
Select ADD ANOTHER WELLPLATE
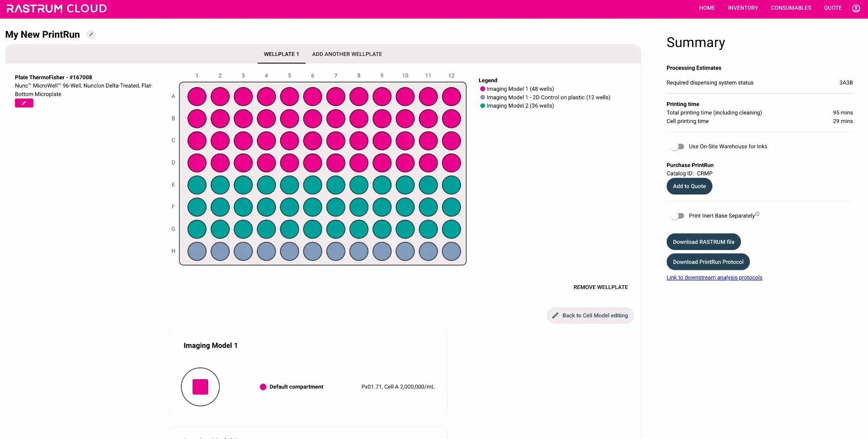347,54
